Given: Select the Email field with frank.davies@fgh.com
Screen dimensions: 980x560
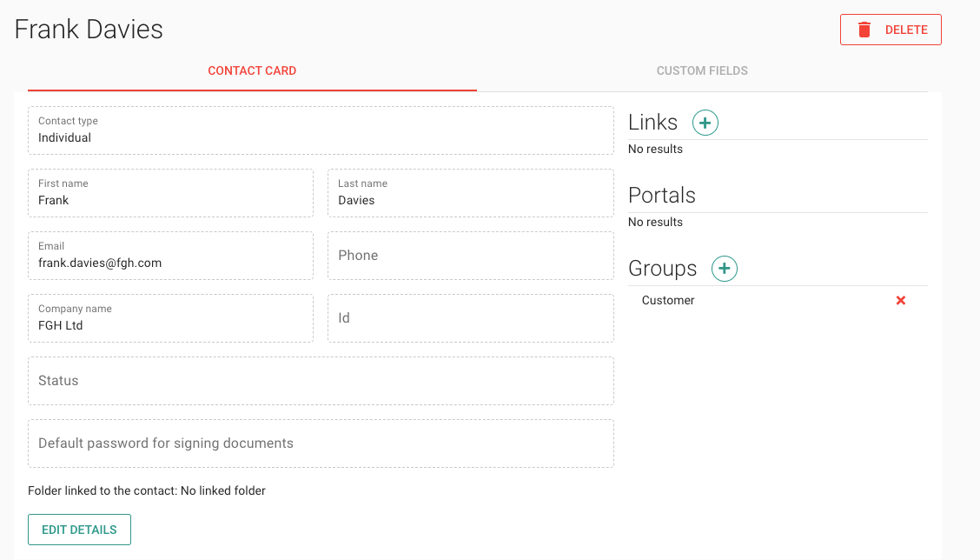Looking at the screenshot, I should pyautogui.click(x=170, y=256).
